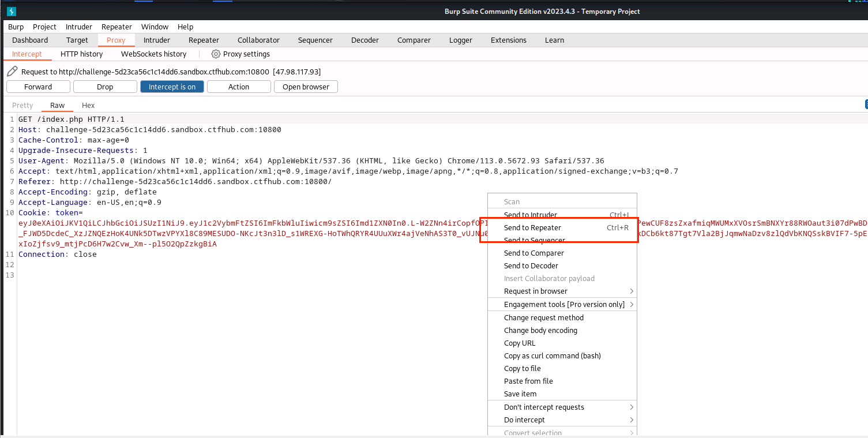The image size is (868, 438).
Task: Choose Copy to file
Action: click(x=562, y=368)
